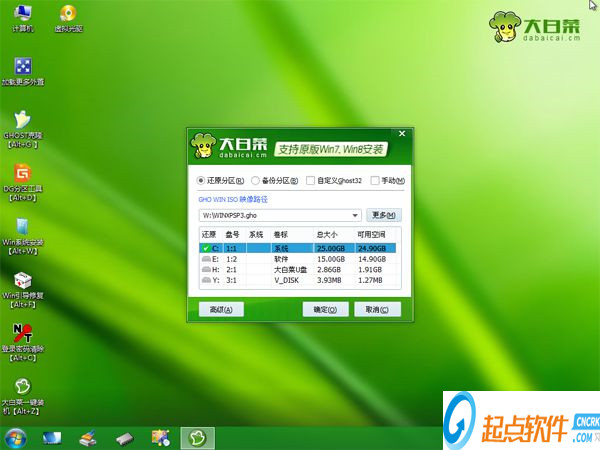The width and height of the screenshot is (600, 450).
Task: Click the 确定 button
Action: [325, 309]
